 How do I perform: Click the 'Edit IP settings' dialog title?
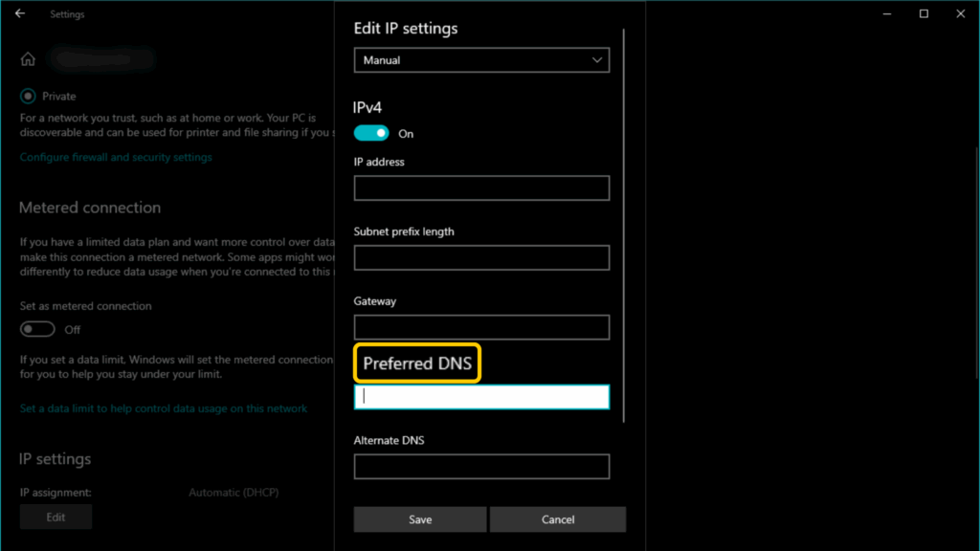pyautogui.click(x=406, y=29)
